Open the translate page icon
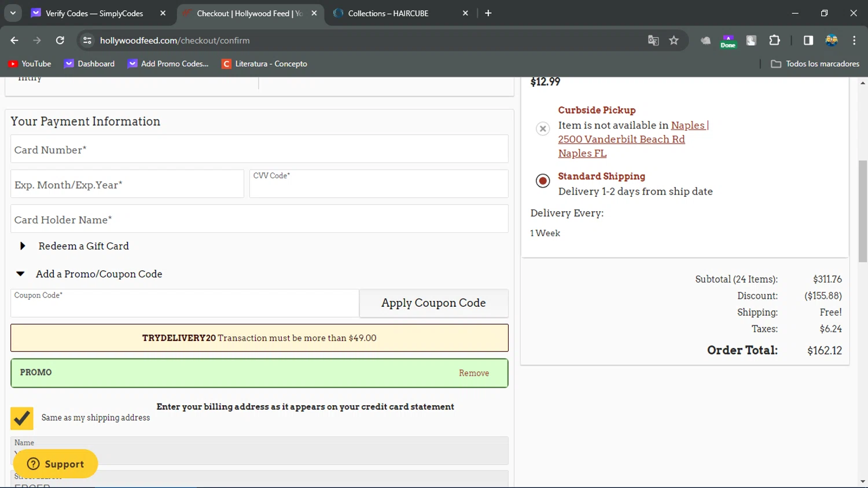868x488 pixels. tap(653, 41)
